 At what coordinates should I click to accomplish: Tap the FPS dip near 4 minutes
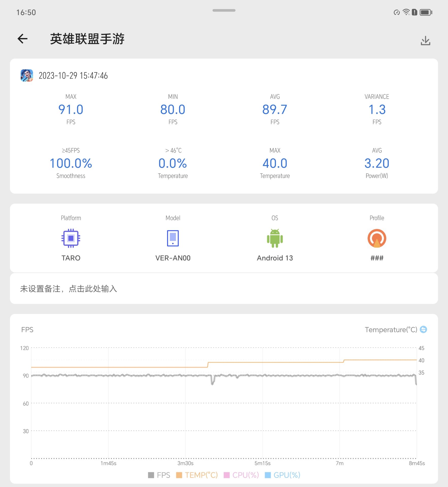[x=213, y=380]
